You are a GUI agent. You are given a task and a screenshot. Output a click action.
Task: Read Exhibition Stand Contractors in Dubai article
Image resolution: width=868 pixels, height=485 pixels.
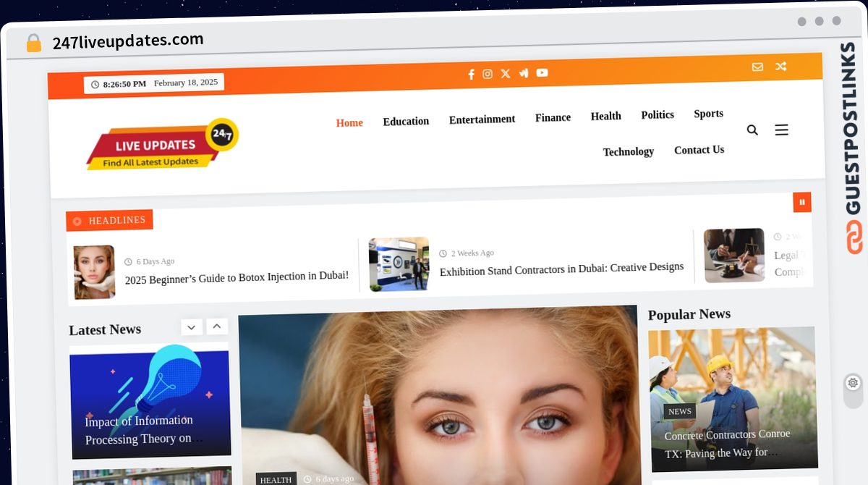click(x=561, y=269)
